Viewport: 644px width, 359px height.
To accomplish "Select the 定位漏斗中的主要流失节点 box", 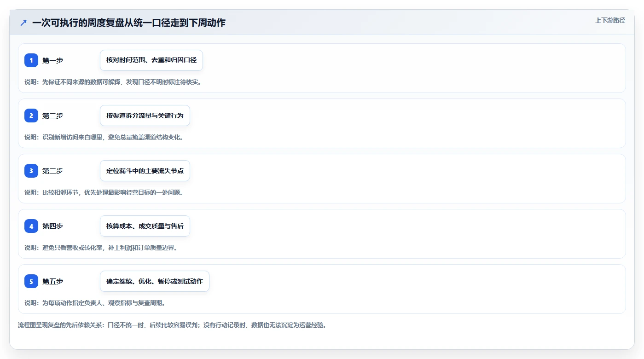I will [145, 171].
